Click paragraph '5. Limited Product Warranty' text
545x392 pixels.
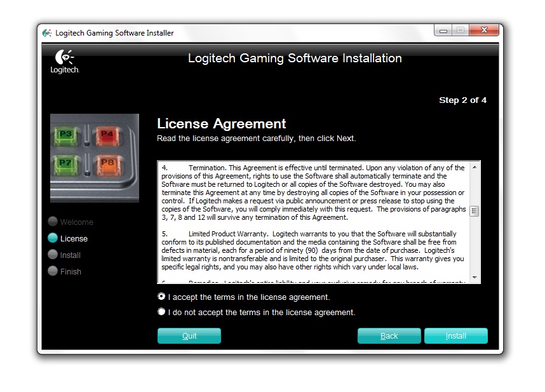tap(313, 250)
